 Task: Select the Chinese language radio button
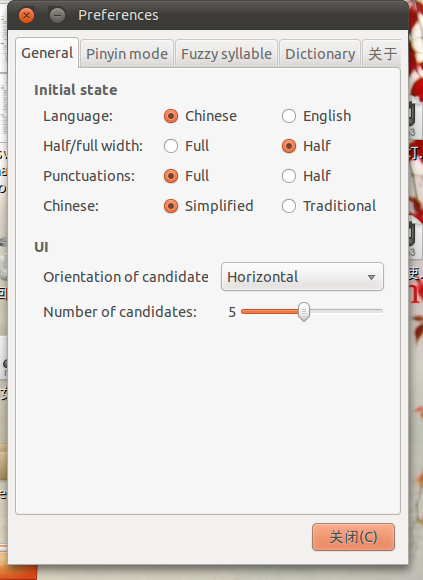pyautogui.click(x=171, y=116)
